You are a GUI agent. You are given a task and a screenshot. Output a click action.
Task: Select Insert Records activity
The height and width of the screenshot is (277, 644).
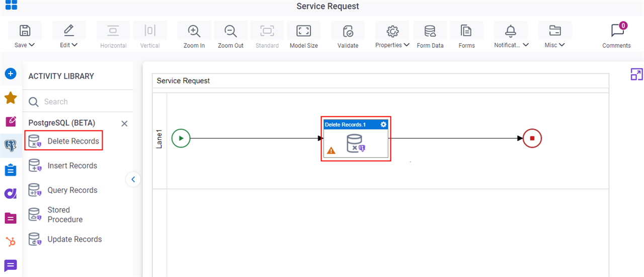click(x=63, y=166)
